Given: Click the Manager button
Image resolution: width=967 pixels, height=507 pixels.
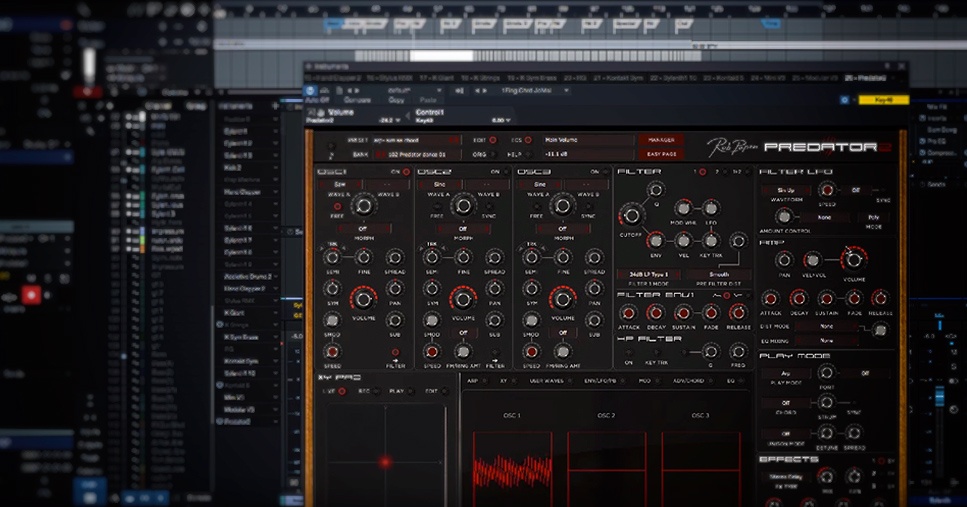Looking at the screenshot, I should point(660,140).
